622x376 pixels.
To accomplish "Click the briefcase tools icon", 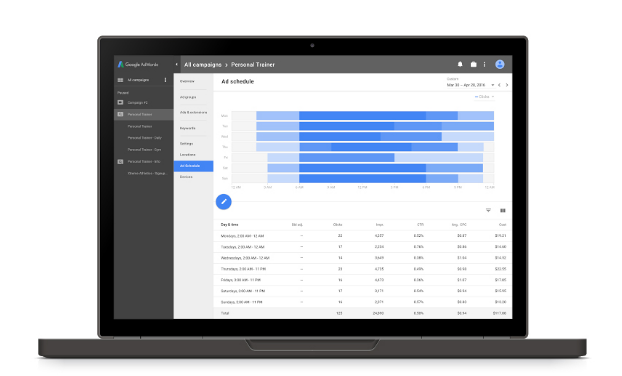I will click(x=473, y=64).
